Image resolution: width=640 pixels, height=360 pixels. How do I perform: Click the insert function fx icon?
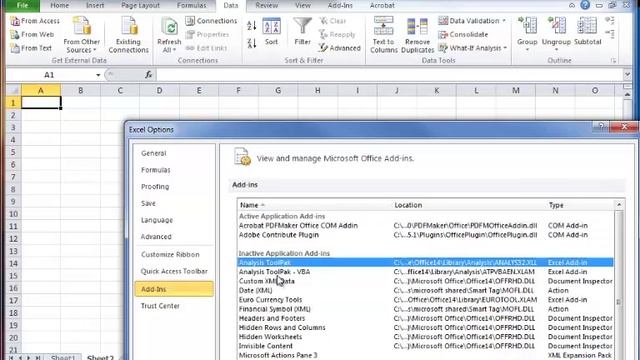coord(149,75)
